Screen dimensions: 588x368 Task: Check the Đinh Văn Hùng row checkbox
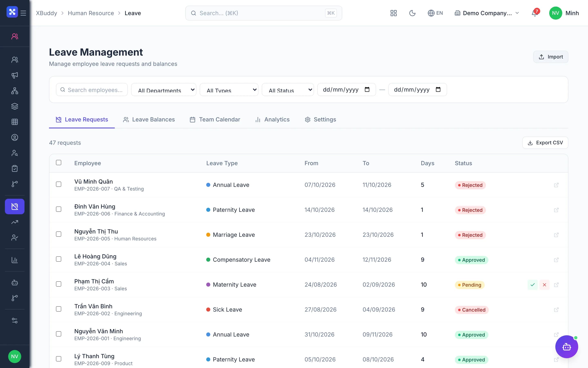59,209
